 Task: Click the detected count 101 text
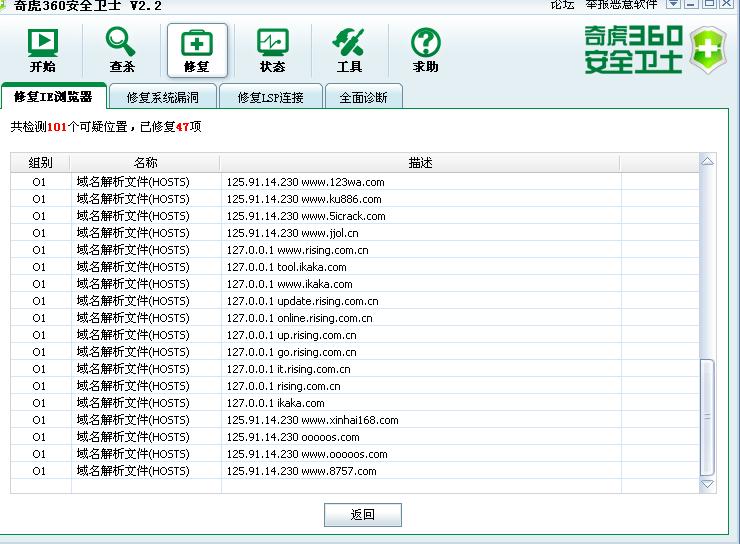(x=57, y=127)
